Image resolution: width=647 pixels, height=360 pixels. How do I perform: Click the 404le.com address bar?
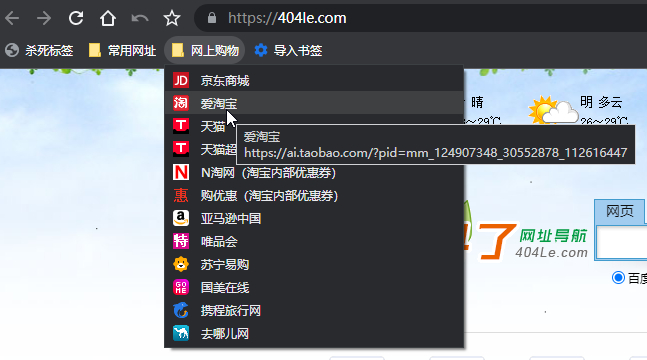(x=421, y=18)
